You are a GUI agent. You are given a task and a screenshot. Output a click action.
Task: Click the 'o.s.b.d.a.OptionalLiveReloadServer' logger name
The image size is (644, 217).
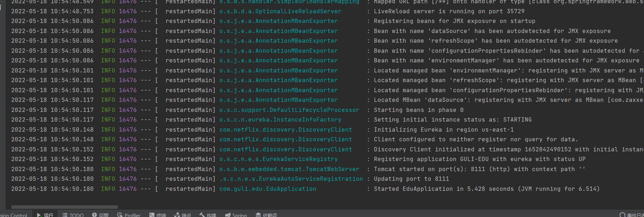(280, 11)
